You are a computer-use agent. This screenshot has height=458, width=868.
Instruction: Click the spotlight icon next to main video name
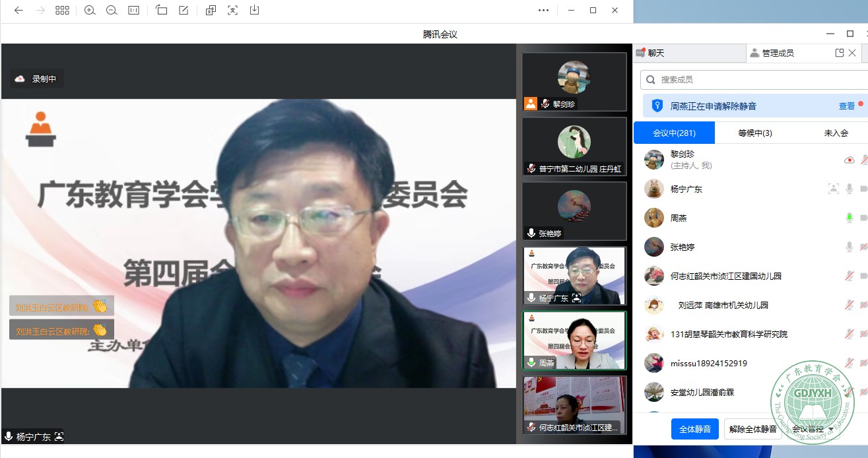(x=59, y=436)
